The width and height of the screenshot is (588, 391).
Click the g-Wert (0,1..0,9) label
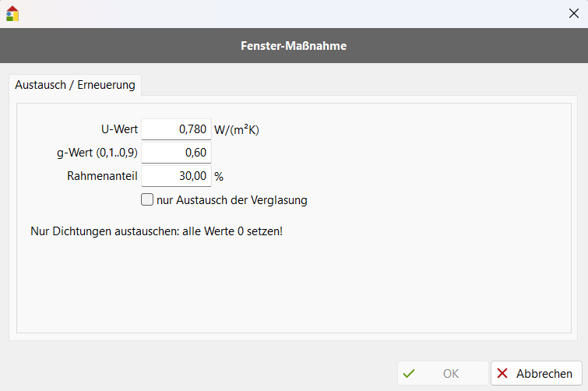coord(91,153)
